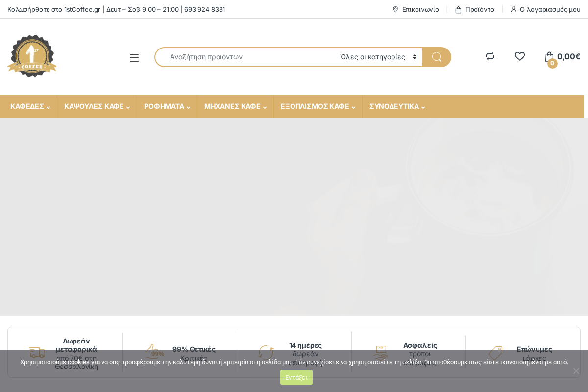Image resolution: width=588 pixels, height=392 pixels.
Task: Click the 99% Θετικές text
Action: [194, 349]
